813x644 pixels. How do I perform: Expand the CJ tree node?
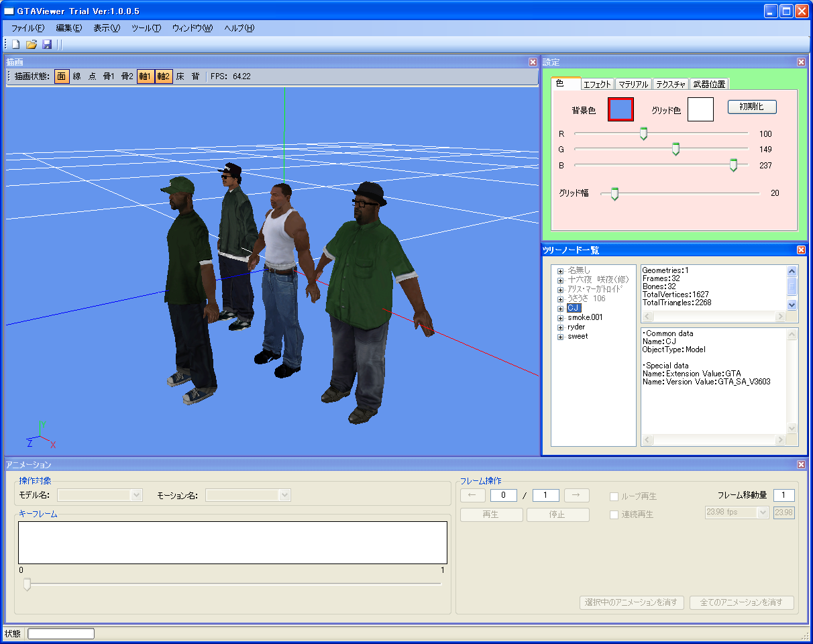click(x=560, y=308)
